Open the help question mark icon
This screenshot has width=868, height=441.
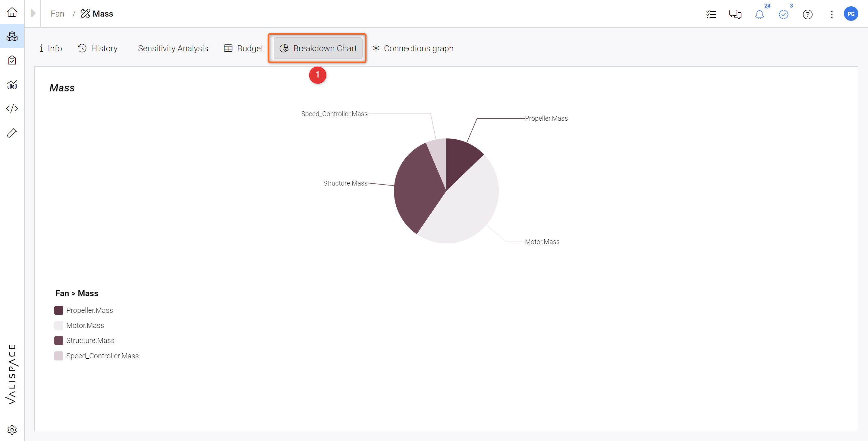pyautogui.click(x=808, y=14)
